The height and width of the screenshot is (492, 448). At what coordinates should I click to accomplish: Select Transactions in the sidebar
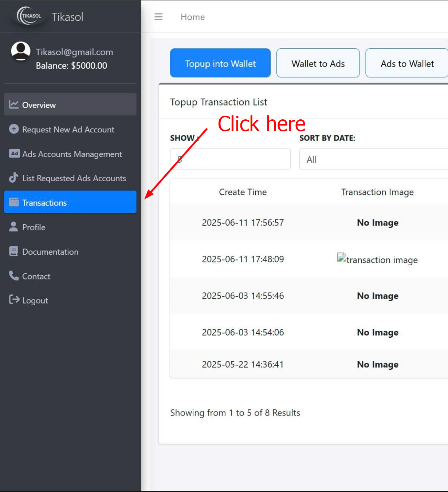[x=70, y=202]
